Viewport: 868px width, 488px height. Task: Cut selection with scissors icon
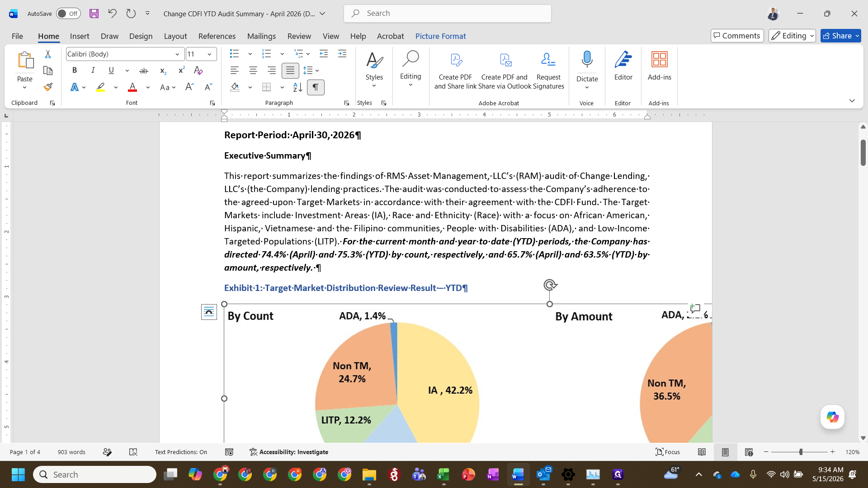pos(48,54)
